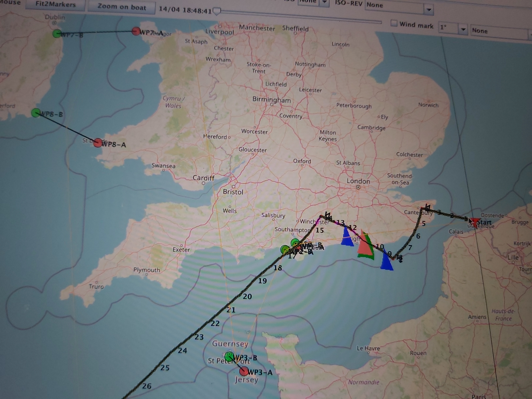Image resolution: width=532 pixels, height=399 pixels.
Task: Click the London label on the map
Action: coord(358,181)
